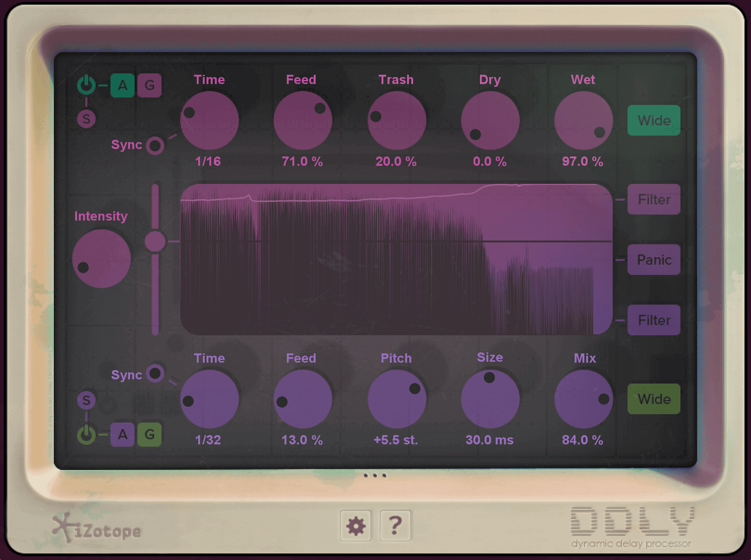The height and width of the screenshot is (560, 751).
Task: Click the top delay Feed knob
Action: 303,120
